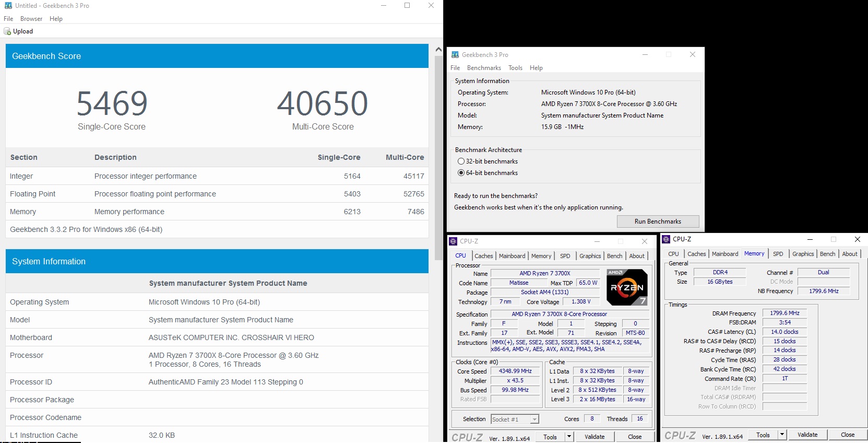This screenshot has width=868, height=443.
Task: Click the left CPU-Z window title icon
Action: [x=453, y=241]
